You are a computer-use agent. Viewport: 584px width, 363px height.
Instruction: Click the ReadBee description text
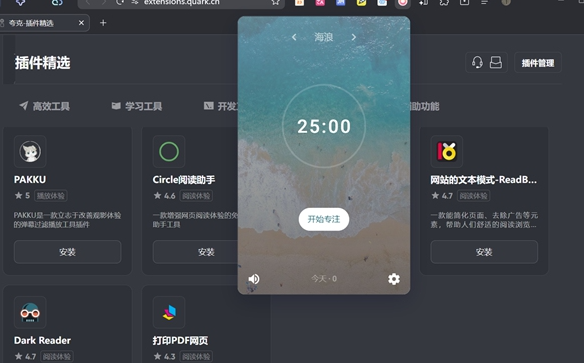pos(484,220)
